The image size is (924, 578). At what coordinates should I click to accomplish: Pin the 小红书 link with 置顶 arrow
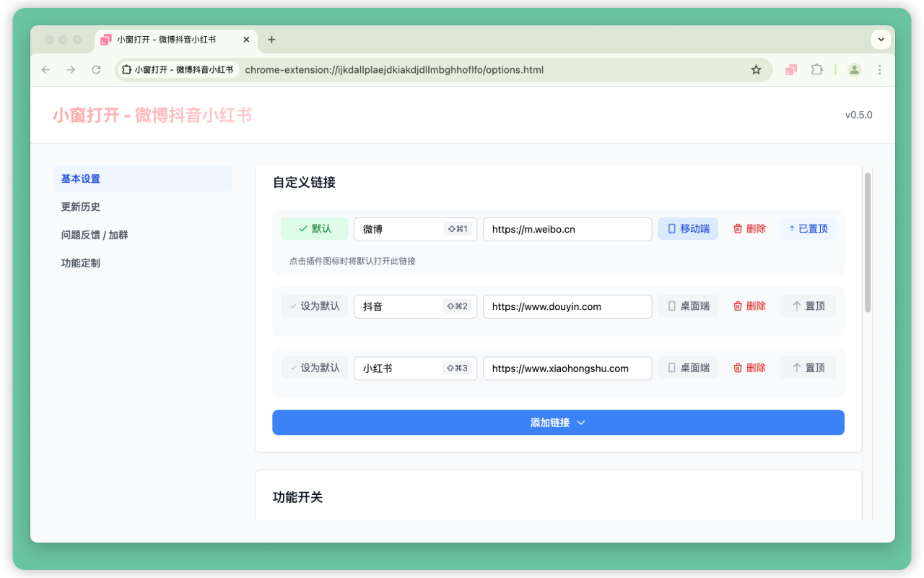pyautogui.click(x=808, y=368)
